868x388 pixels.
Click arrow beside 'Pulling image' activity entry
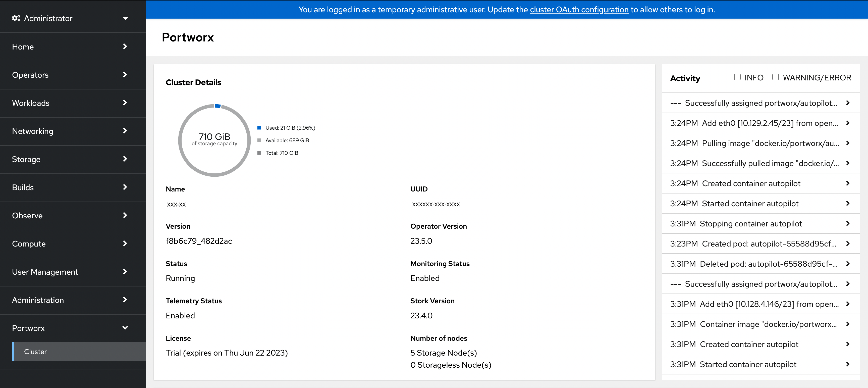[x=847, y=143]
